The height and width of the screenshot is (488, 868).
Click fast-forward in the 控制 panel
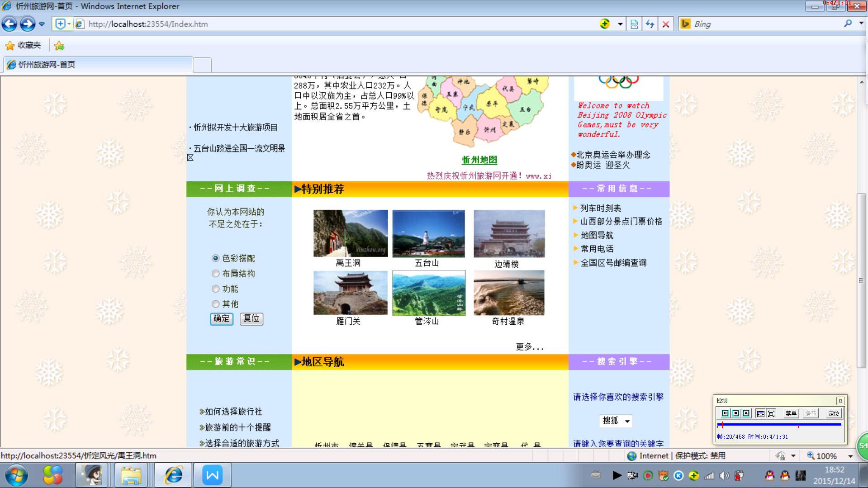[746, 413]
